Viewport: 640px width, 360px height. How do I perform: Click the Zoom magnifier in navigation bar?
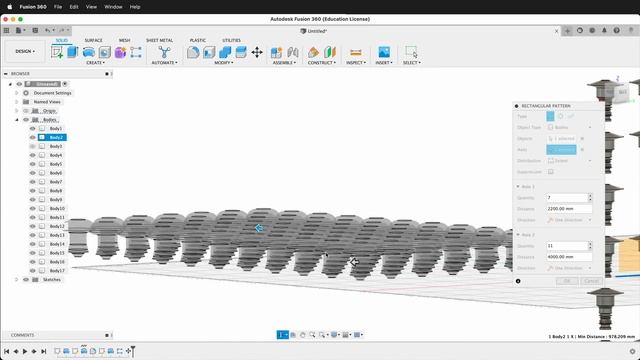[312, 335]
